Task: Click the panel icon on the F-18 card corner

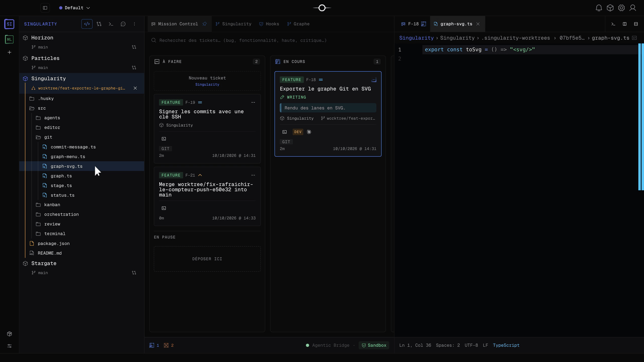Action: click(x=374, y=80)
